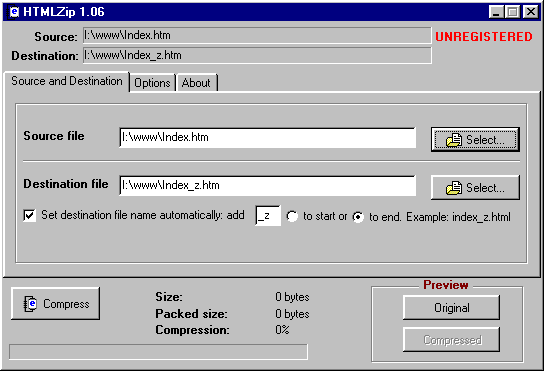This screenshot has width=544, height=371.
Task: Click the 'Size:' label
Action: click(x=169, y=297)
